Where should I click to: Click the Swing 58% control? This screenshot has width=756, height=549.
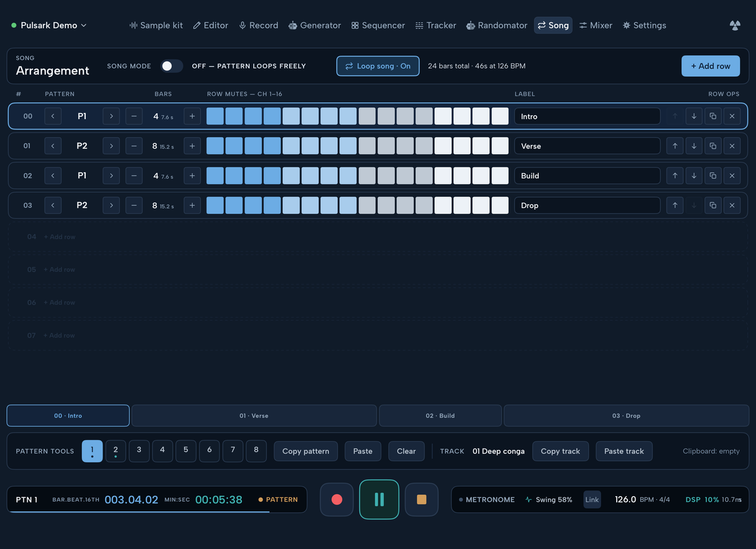[x=549, y=500]
